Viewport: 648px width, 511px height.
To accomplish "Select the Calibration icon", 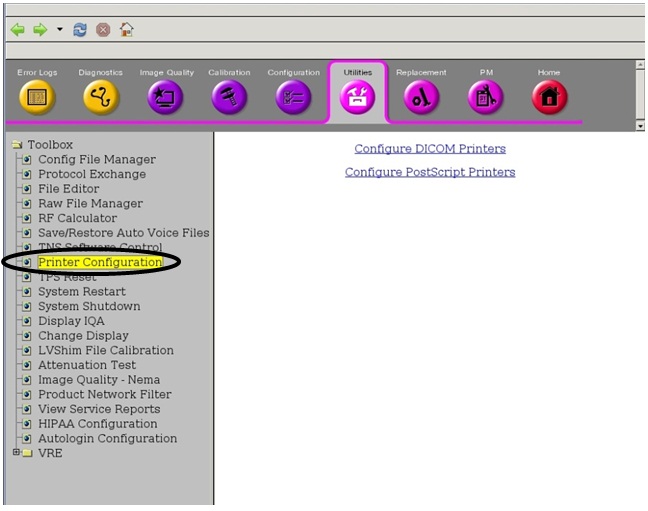I will pos(229,97).
